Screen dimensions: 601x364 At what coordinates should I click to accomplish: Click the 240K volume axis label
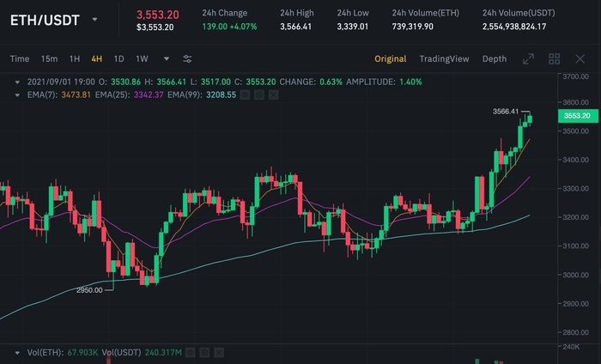tap(571, 347)
